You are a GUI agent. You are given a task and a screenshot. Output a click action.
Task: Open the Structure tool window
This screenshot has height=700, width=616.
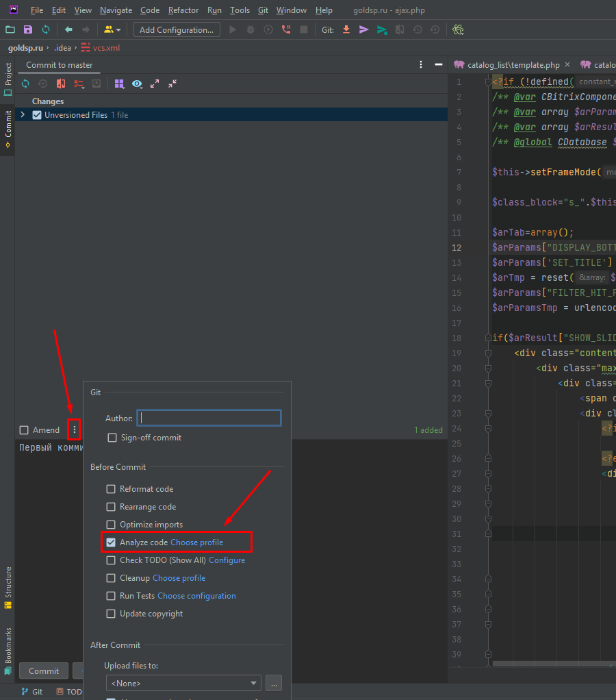point(8,588)
